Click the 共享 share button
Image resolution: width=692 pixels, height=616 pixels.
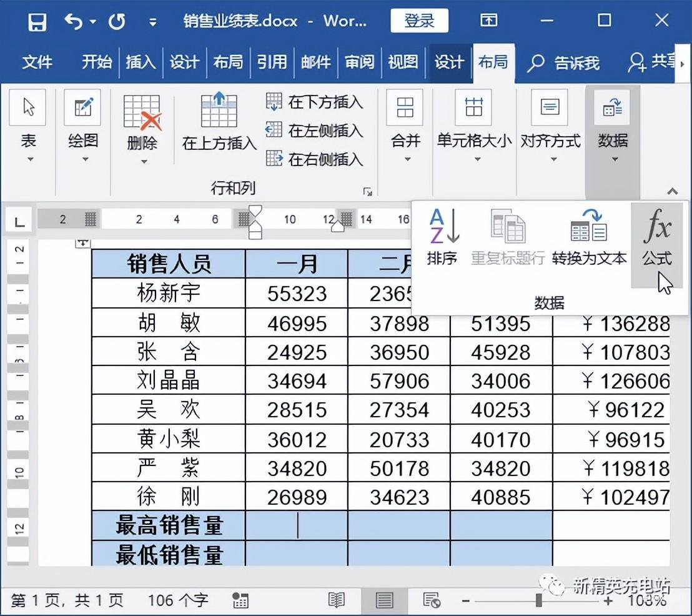pos(652,62)
